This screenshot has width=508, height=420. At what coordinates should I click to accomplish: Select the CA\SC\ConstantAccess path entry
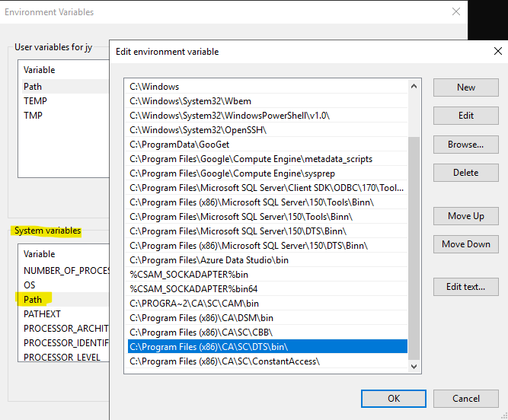coord(225,361)
